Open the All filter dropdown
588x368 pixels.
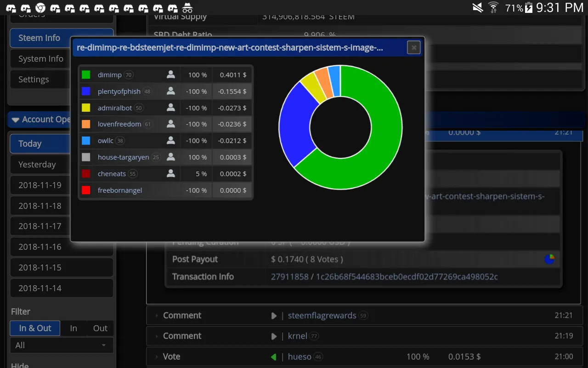coord(62,345)
